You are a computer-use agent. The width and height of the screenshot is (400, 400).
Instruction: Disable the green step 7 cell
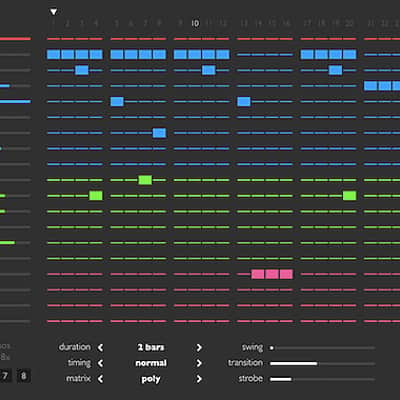coord(145,180)
